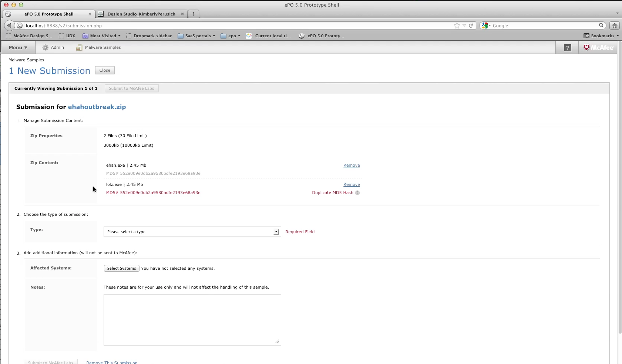The width and height of the screenshot is (622, 364).
Task: Click the help question mark icon
Action: click(x=567, y=48)
